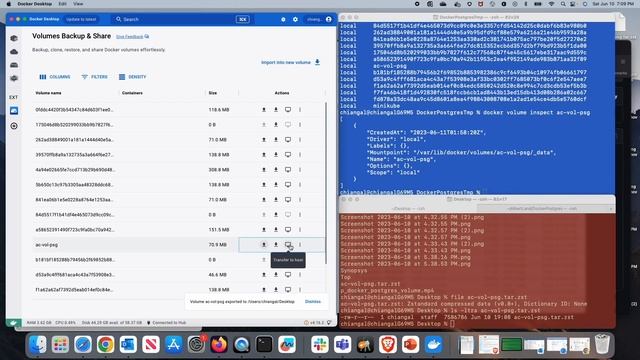
Task: Transfer the 39570ffb8a9a volume to host
Action: click(x=288, y=155)
